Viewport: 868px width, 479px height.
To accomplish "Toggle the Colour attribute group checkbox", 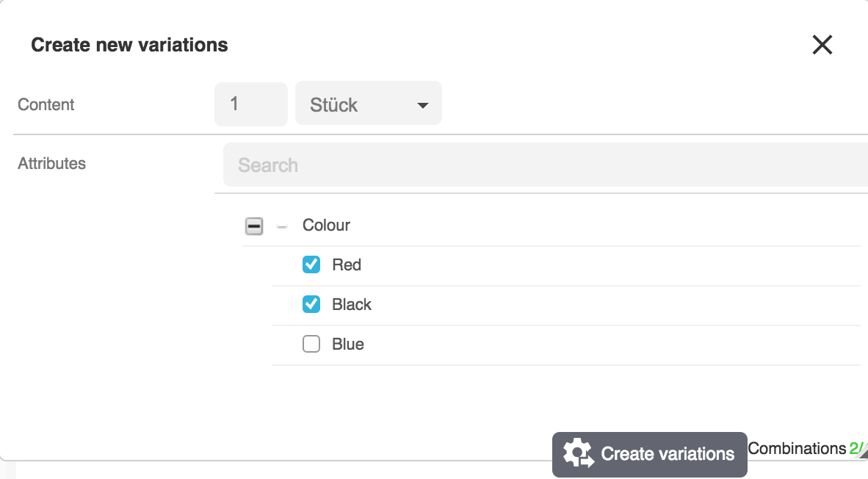I will tap(254, 226).
